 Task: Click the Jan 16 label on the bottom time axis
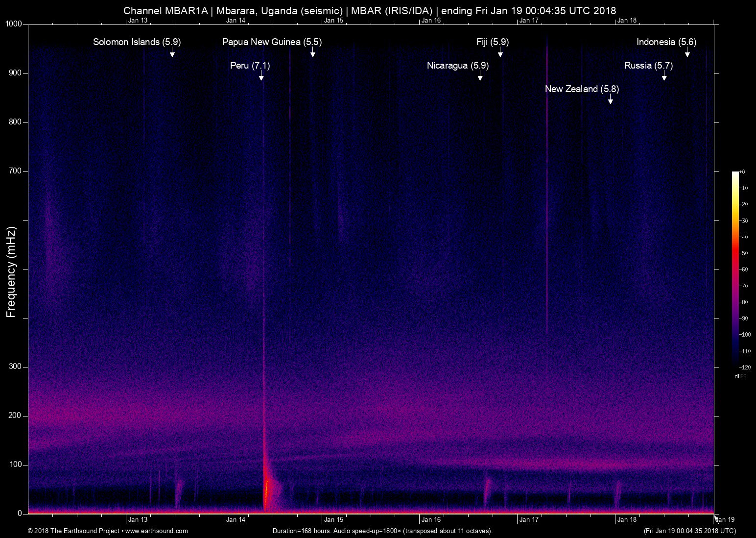coord(431,520)
